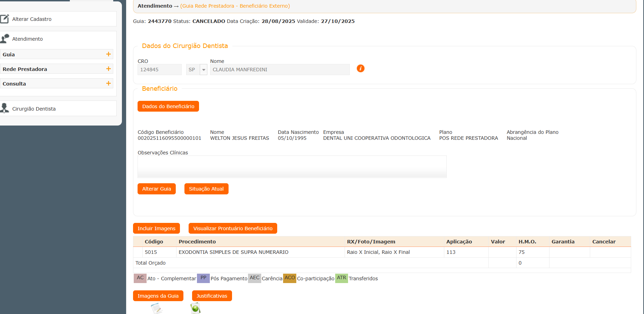
Task: Expand the Rede Prestadora section
Action: 108,69
